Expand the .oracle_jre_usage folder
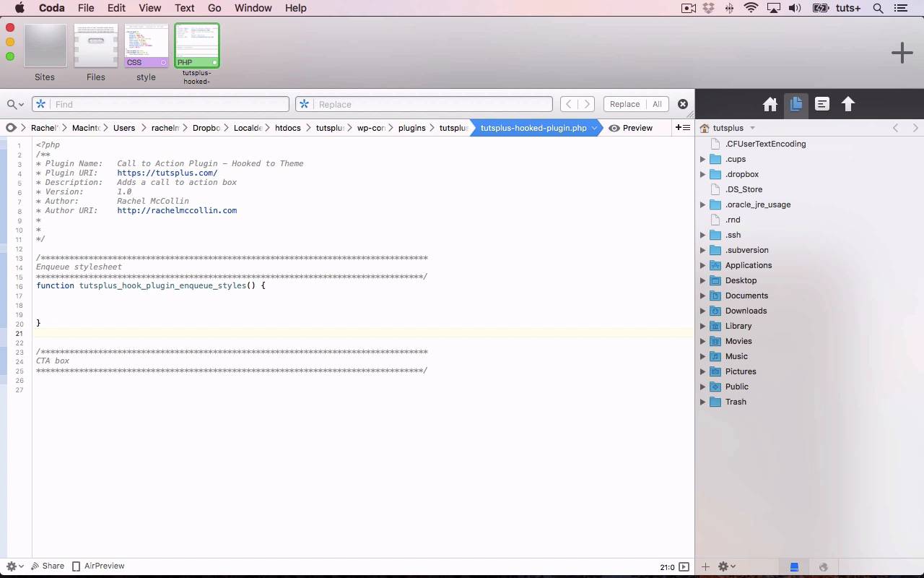Image resolution: width=924 pixels, height=578 pixels. coord(702,204)
